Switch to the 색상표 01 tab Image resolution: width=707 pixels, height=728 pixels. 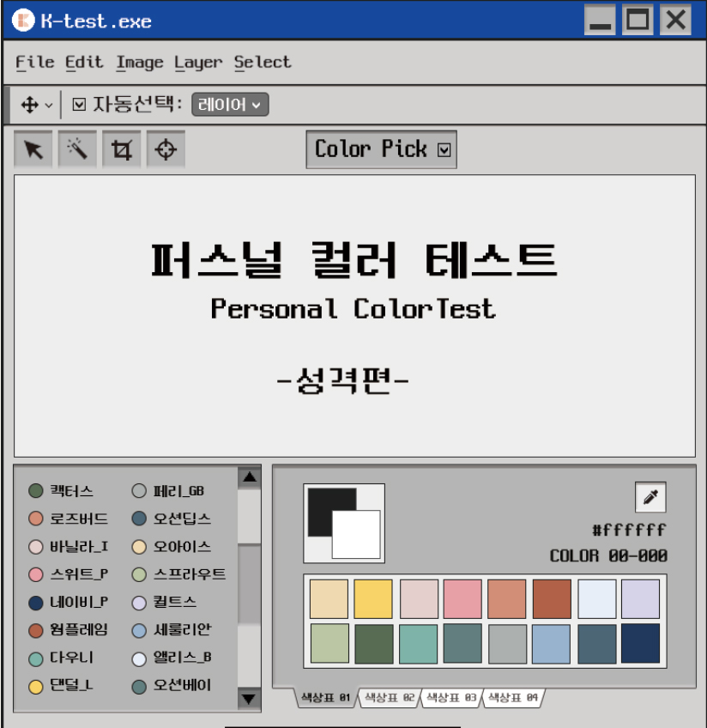coord(326,697)
